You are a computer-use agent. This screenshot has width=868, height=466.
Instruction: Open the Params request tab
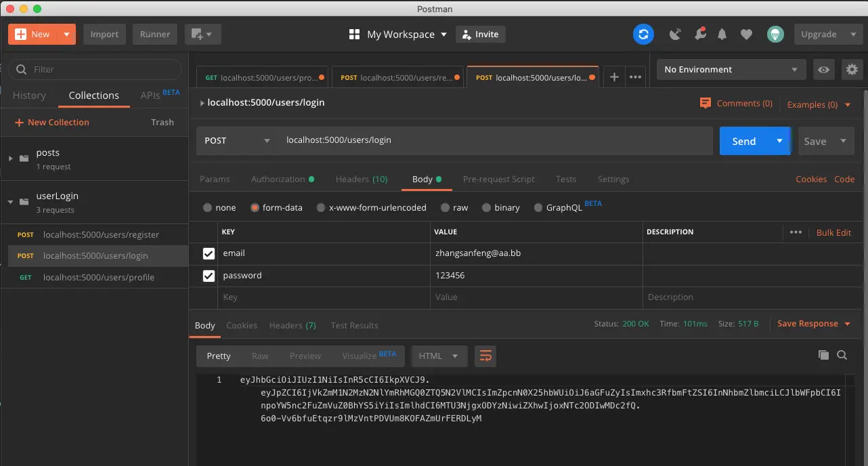pyautogui.click(x=215, y=179)
